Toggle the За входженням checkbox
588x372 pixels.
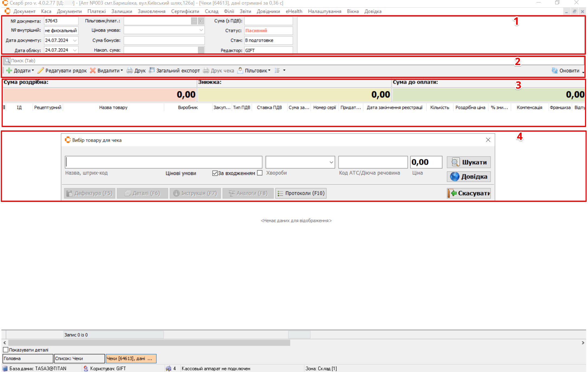[x=215, y=173]
